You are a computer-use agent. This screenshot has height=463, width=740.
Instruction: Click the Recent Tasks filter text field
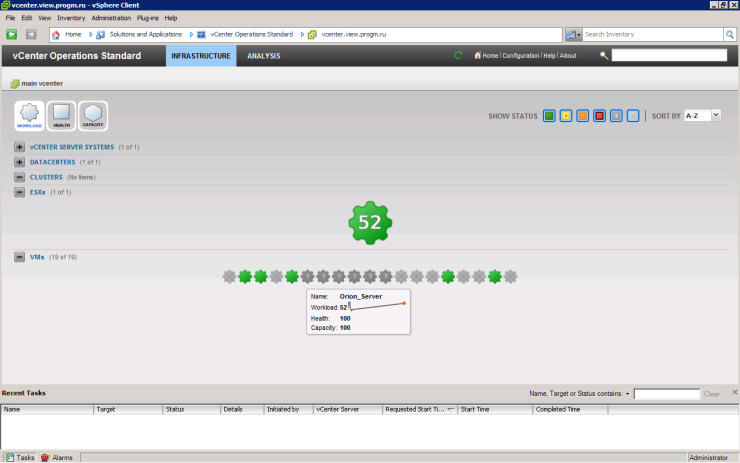(x=666, y=394)
